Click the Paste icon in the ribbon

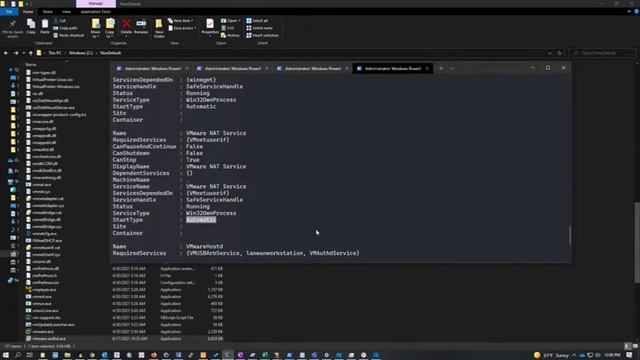point(45,27)
